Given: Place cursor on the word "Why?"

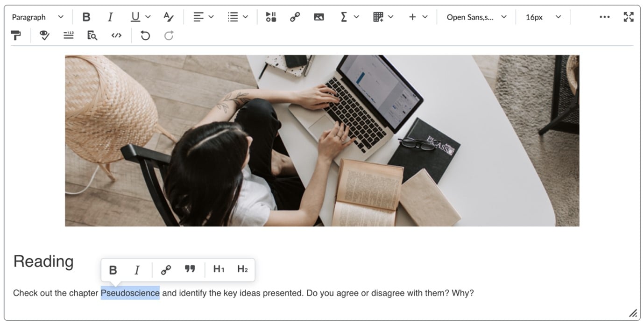Looking at the screenshot, I should tap(463, 293).
